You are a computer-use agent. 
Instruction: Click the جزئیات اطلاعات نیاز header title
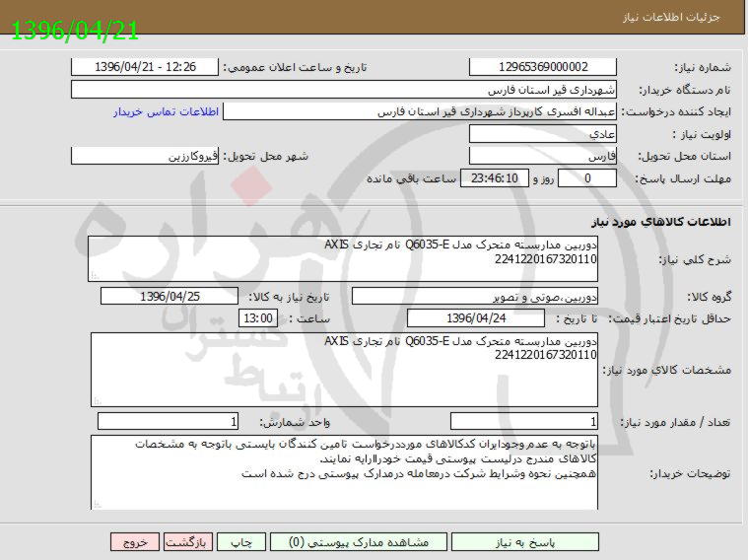click(x=671, y=17)
